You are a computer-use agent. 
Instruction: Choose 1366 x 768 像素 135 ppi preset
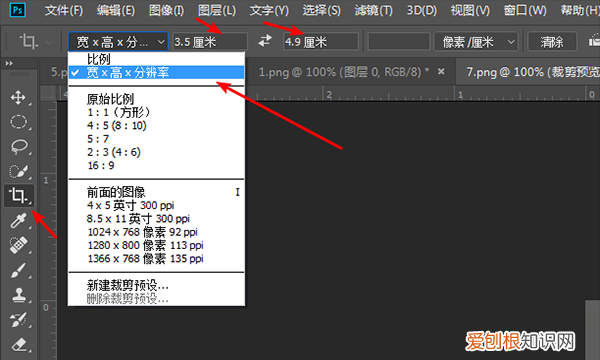(156, 259)
